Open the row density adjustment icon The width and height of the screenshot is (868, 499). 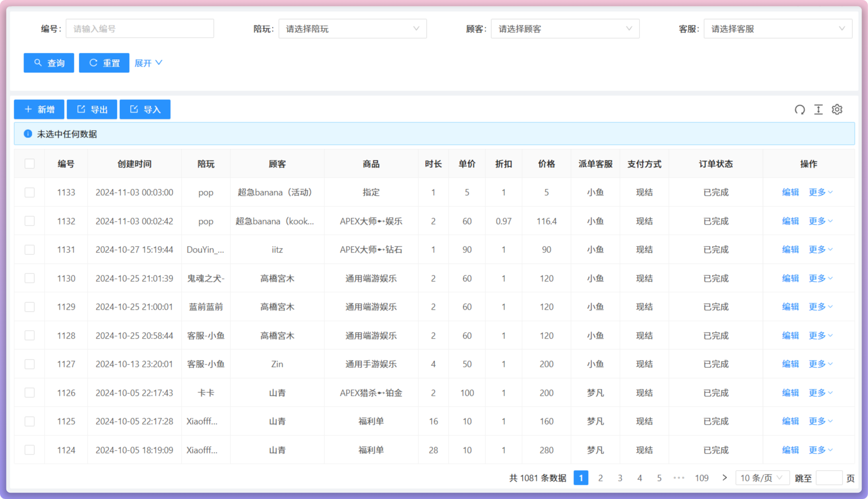coord(818,110)
